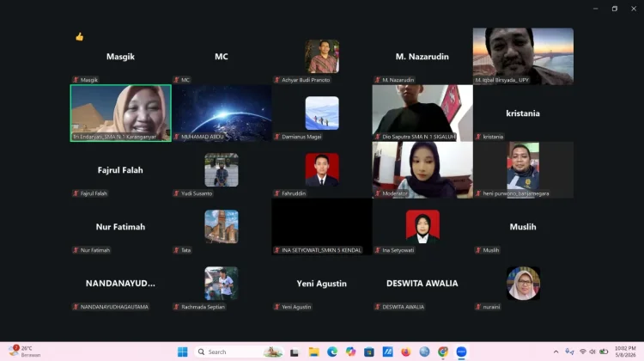This screenshot has width=644, height=361.
Task: Open the Wi-Fi network icon in tray
Action: tap(583, 352)
